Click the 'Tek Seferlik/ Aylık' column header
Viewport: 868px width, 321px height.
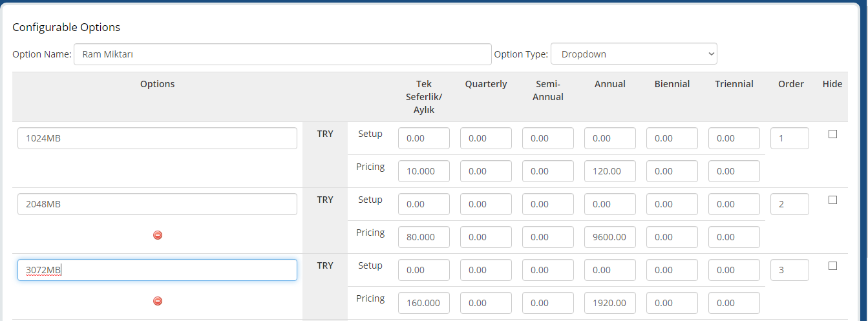pyautogui.click(x=424, y=97)
